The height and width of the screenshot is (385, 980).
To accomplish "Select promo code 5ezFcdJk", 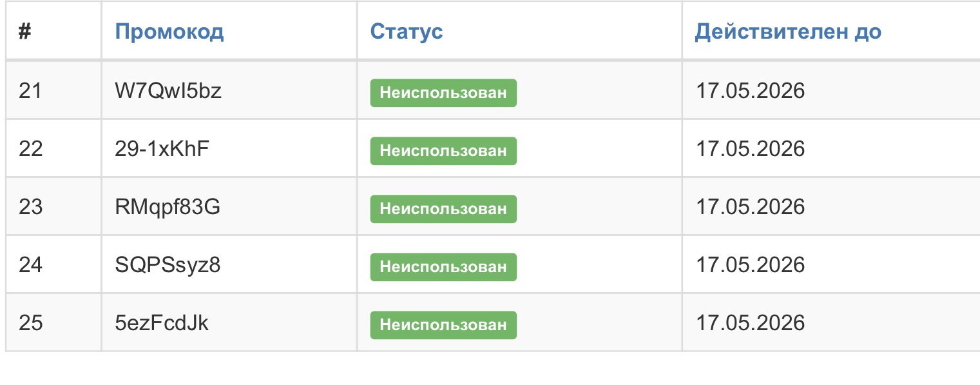I will coord(162,323).
